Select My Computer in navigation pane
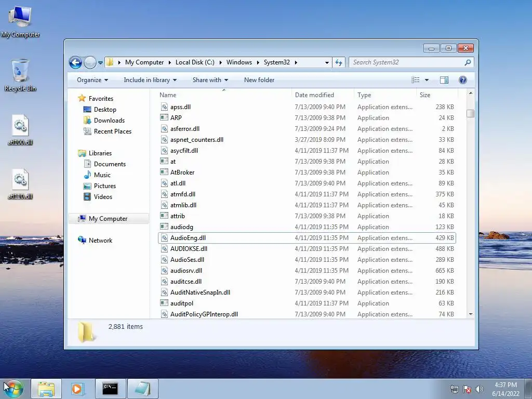The height and width of the screenshot is (399, 532). [x=108, y=219]
